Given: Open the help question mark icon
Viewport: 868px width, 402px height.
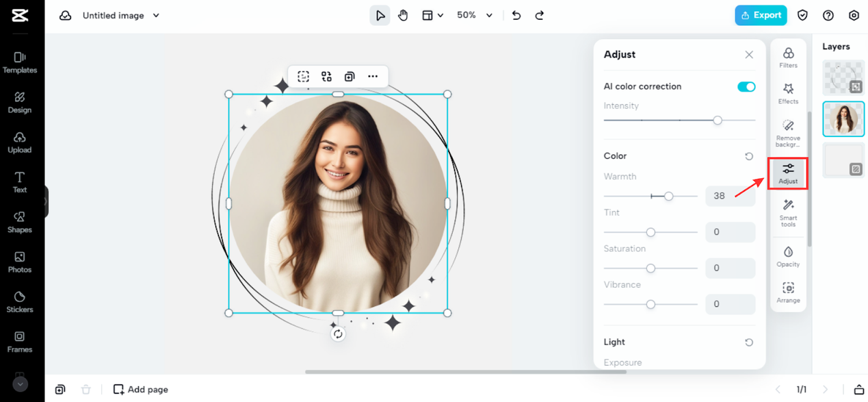Looking at the screenshot, I should pos(828,15).
